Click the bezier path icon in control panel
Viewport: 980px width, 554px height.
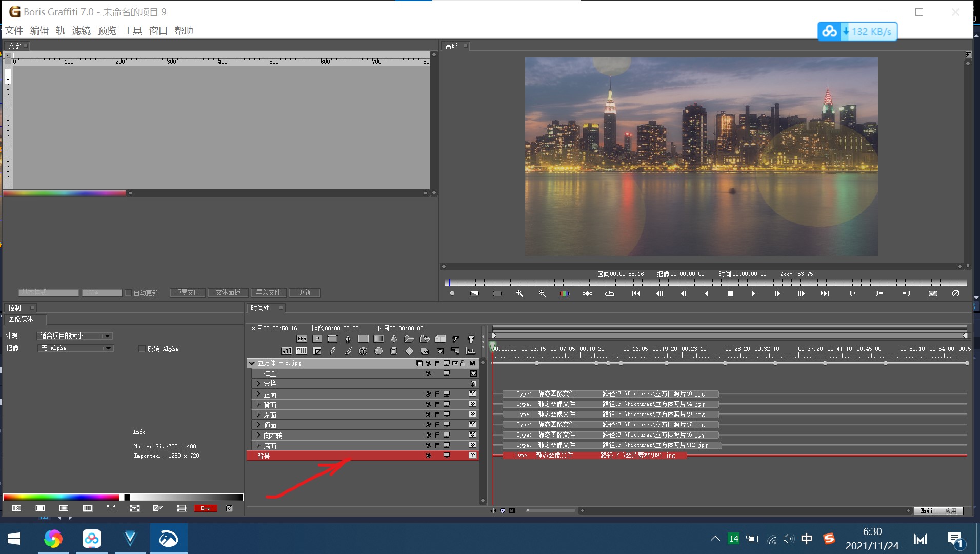pos(111,508)
